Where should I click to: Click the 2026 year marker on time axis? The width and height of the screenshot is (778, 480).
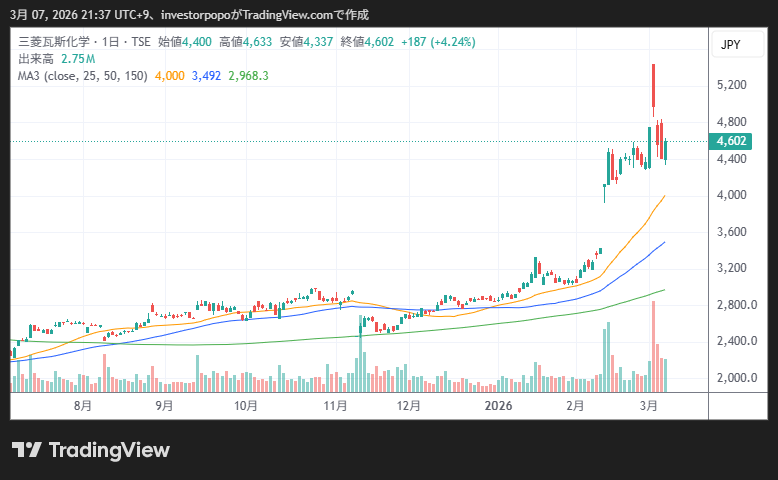click(x=498, y=406)
